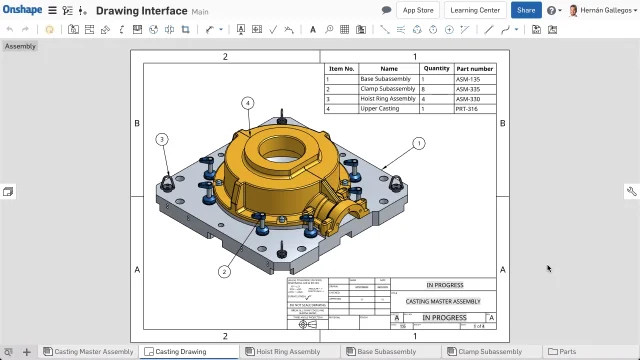Click the Insert DWG/DXF file icon
This screenshot has width=640, height=360.
point(536,29)
